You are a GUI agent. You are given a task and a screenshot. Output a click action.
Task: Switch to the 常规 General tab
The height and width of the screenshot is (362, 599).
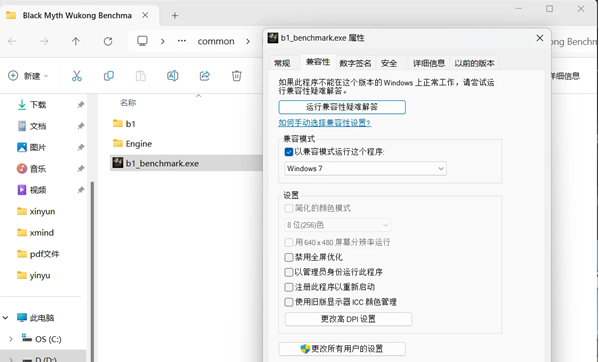pos(282,63)
